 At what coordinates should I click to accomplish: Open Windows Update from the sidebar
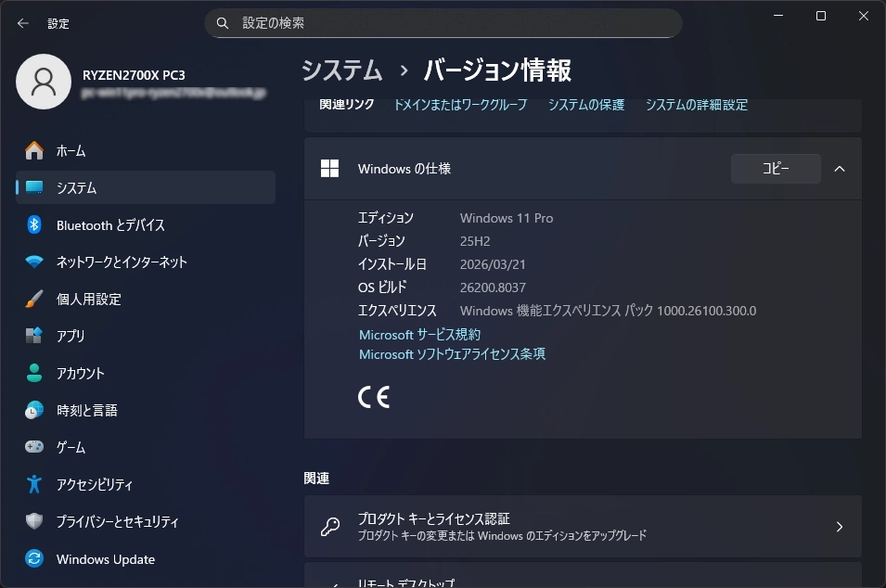click(x=105, y=558)
